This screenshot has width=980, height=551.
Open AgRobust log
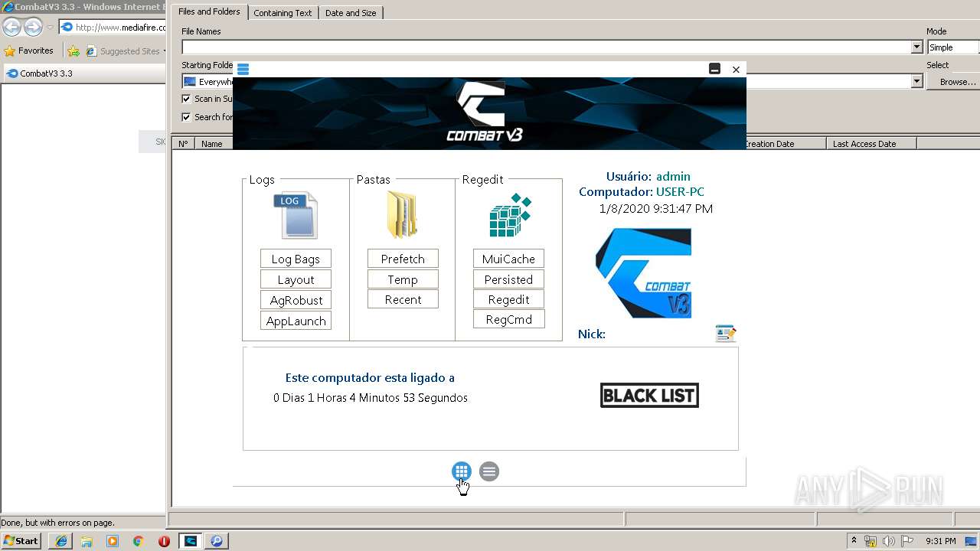296,300
